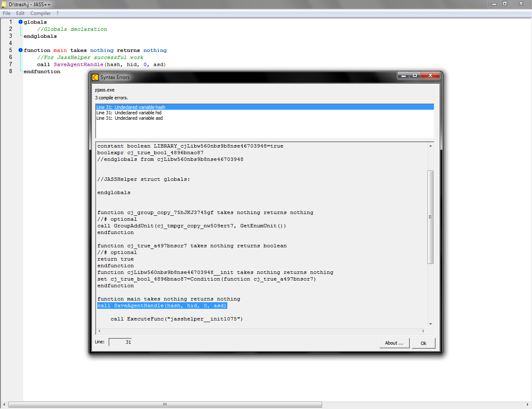Click the code preview vertical scrollbar thumb
This screenshot has width=532, height=409.
431,217
